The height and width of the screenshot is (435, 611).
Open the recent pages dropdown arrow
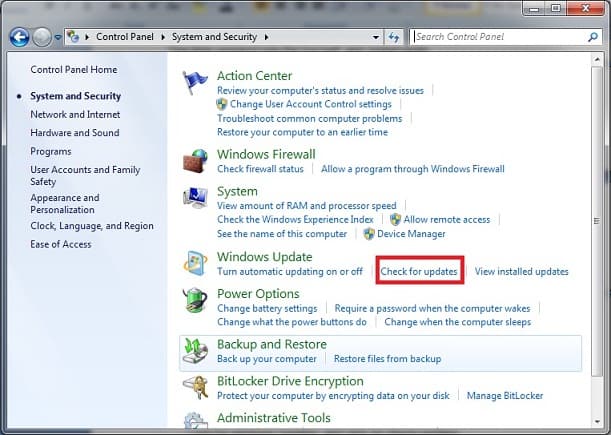pyautogui.click(x=58, y=37)
